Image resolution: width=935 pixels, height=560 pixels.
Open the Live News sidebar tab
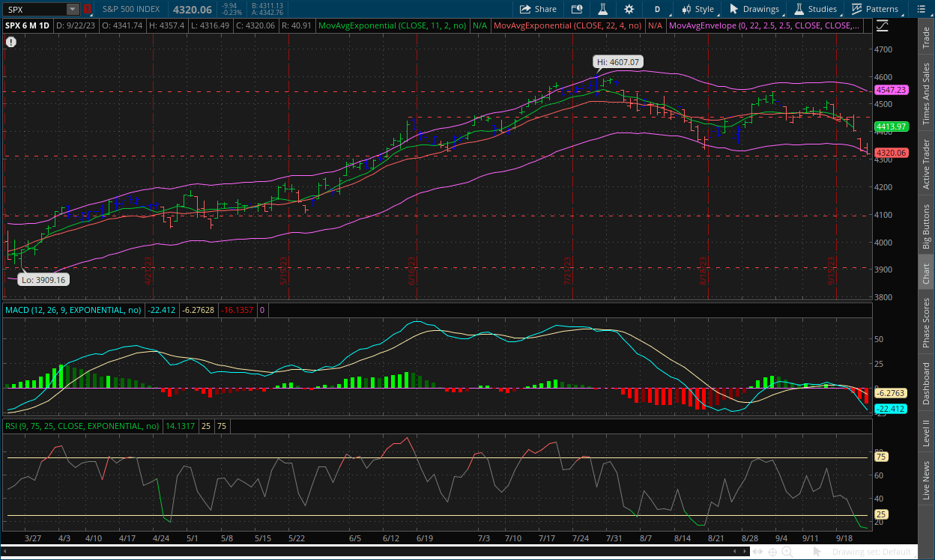(926, 480)
